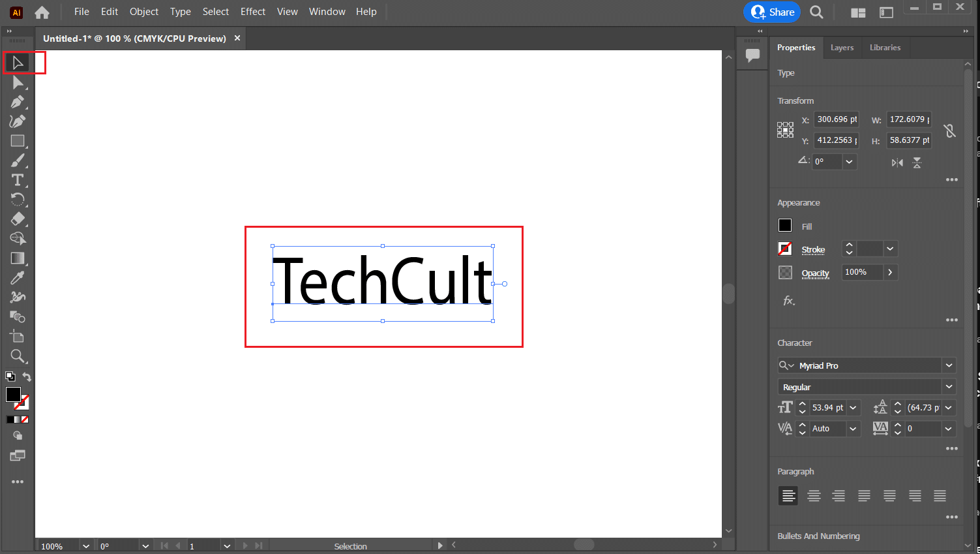
Task: Flip the object horizontally
Action: [x=897, y=162]
